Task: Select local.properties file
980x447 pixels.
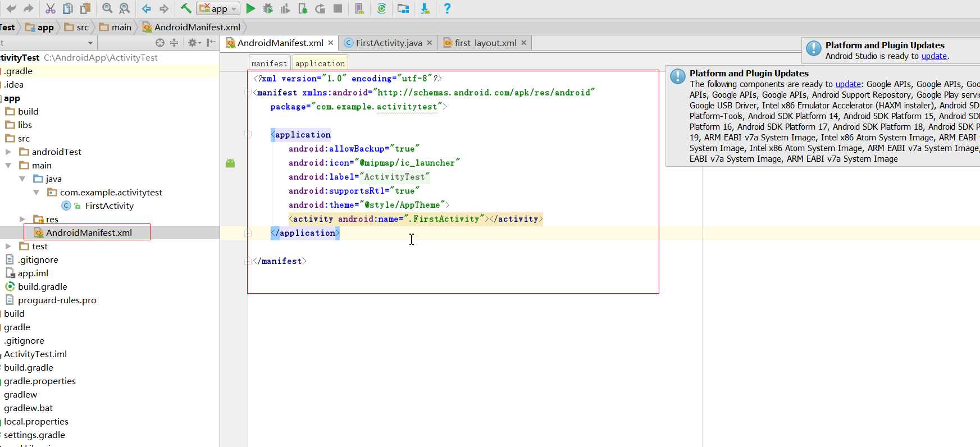Action: pyautogui.click(x=35, y=421)
